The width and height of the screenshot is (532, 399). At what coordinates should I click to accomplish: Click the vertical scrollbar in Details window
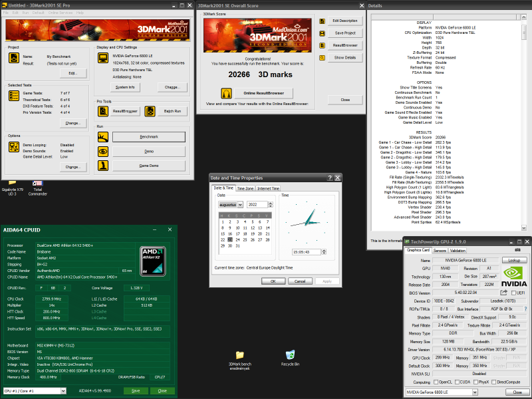point(523,122)
